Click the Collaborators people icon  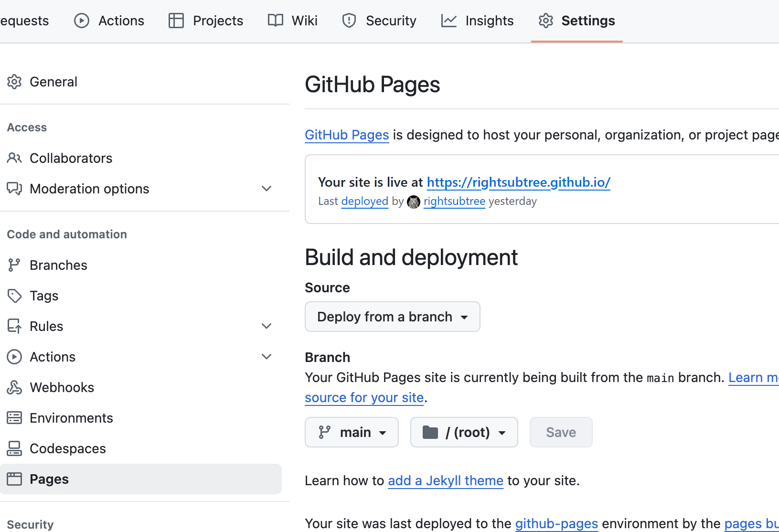(x=14, y=158)
